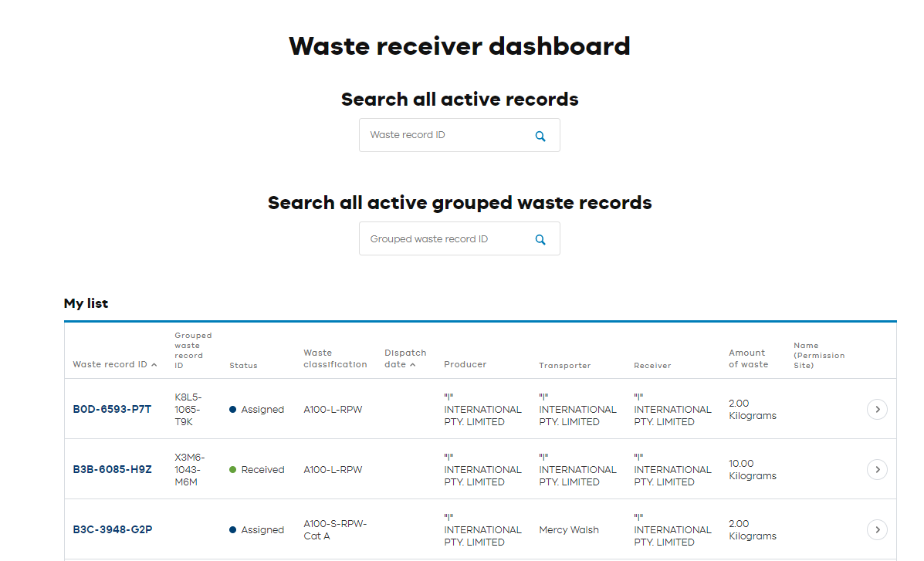Focus the Waste record ID search field
Viewport: 924px width, 561px height.
click(459, 135)
